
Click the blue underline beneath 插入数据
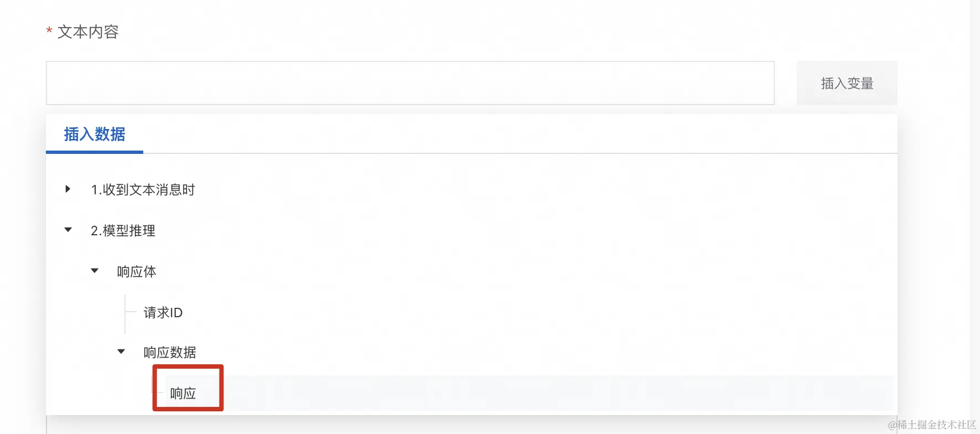coord(95,152)
